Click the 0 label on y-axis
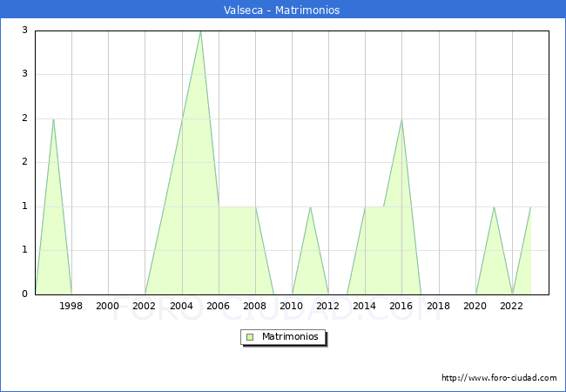566x392 pixels. [25, 294]
